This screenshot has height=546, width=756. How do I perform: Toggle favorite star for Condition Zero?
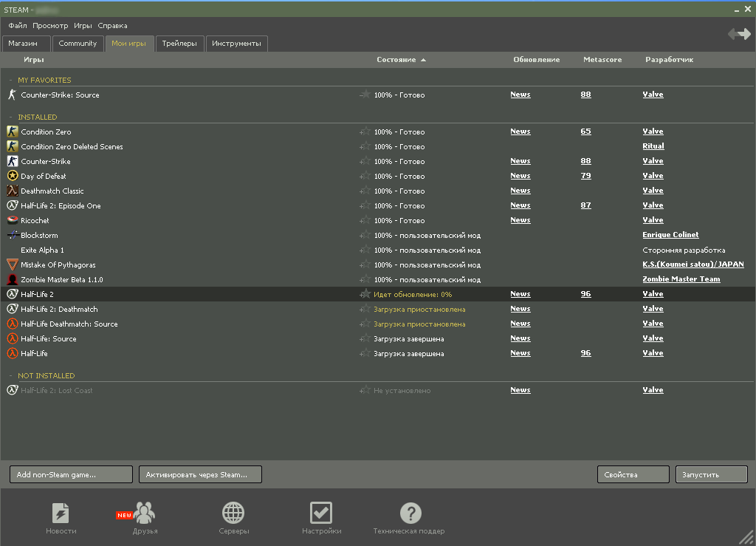pos(365,132)
